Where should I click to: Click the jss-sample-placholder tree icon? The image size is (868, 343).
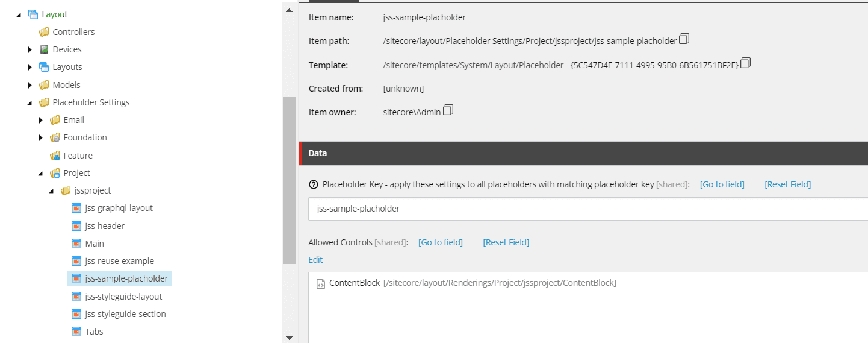pos(76,278)
